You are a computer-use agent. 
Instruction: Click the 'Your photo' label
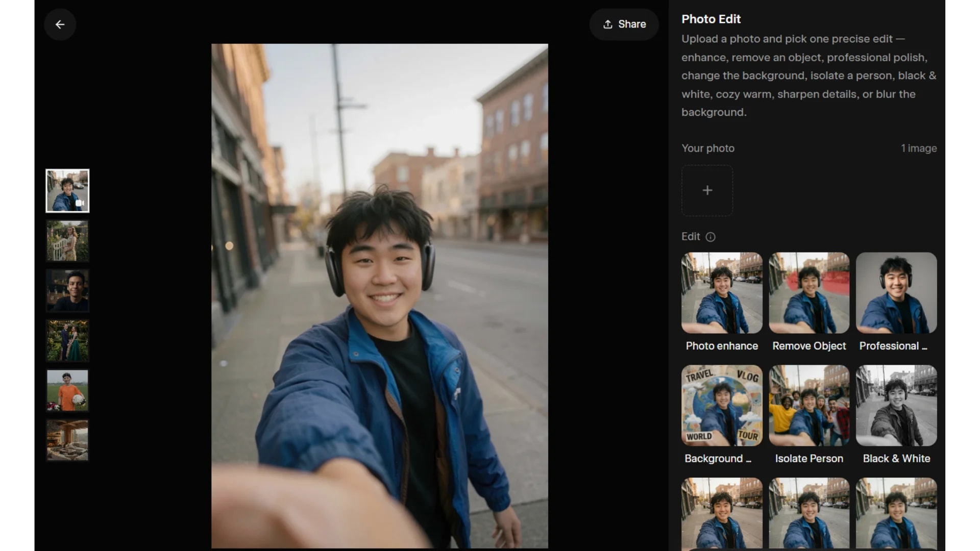point(708,148)
